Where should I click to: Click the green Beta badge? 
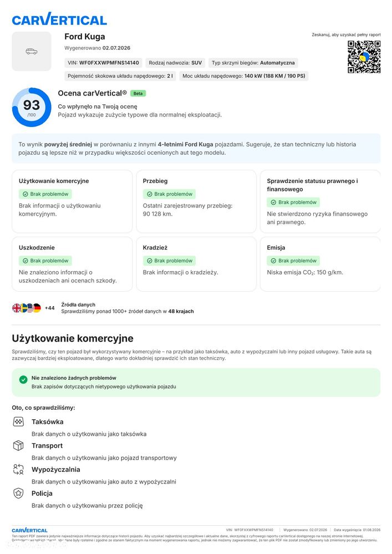(138, 93)
